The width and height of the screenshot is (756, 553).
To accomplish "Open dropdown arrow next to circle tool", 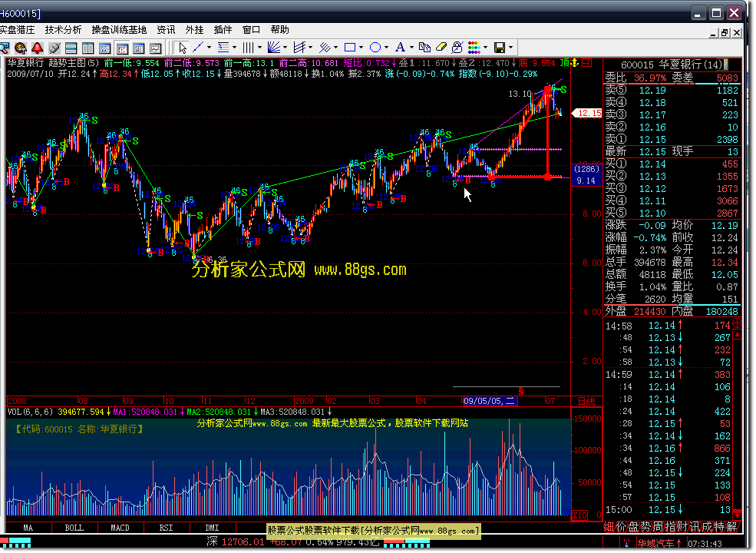I will [x=386, y=48].
